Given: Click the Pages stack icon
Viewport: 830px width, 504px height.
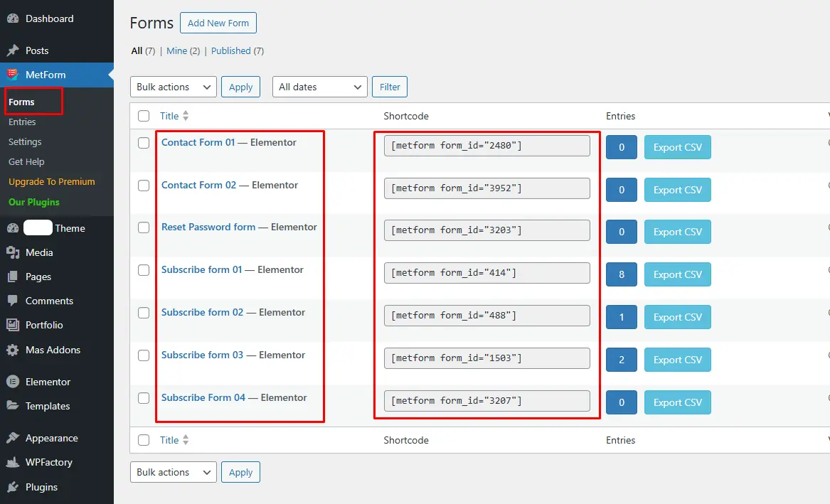Looking at the screenshot, I should (13, 277).
